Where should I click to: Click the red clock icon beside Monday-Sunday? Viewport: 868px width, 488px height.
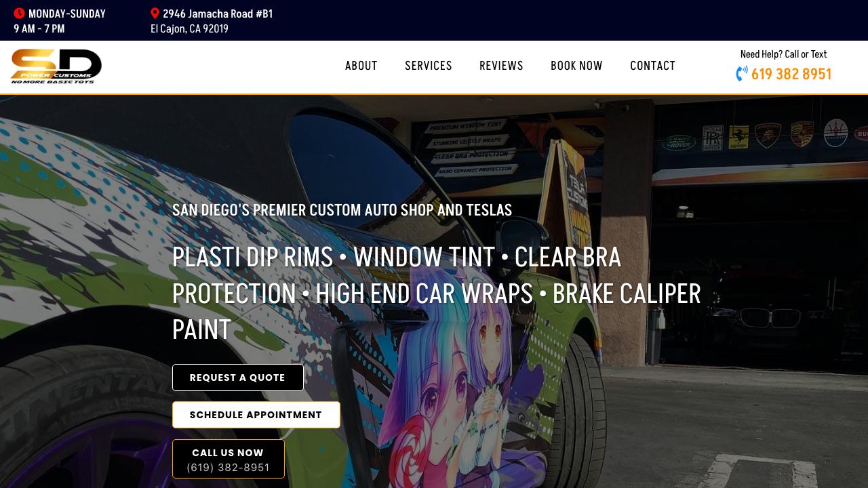pyautogui.click(x=19, y=14)
